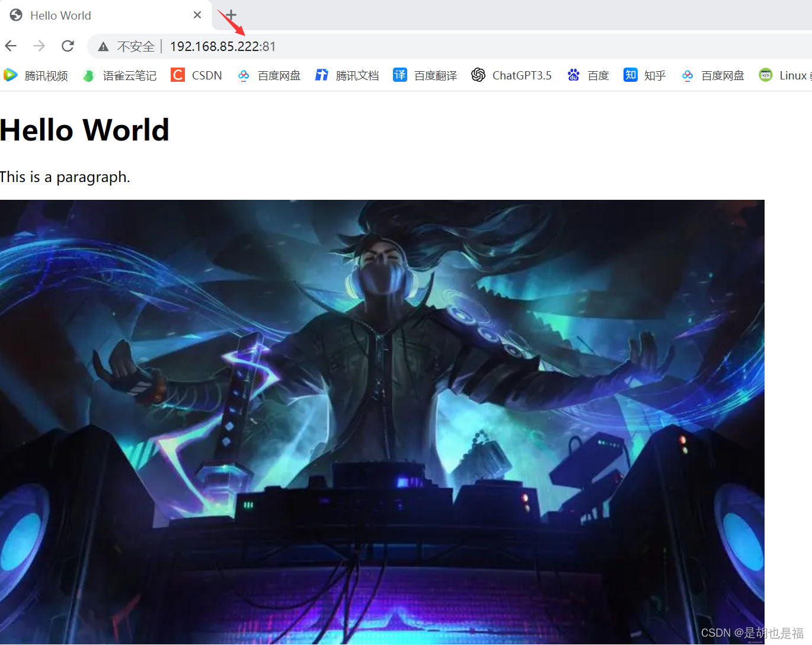Image resolution: width=812 pixels, height=645 pixels.
Task: Open the 百度 bookmark
Action: [x=587, y=75]
